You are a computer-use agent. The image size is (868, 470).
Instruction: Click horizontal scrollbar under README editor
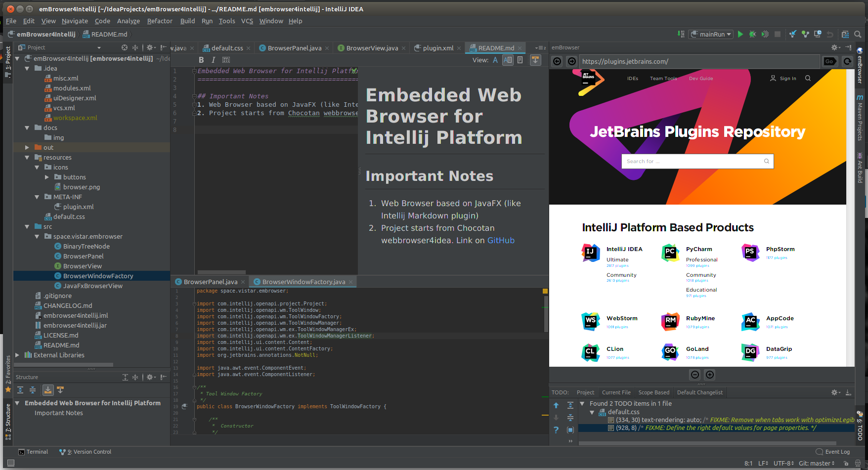point(221,272)
